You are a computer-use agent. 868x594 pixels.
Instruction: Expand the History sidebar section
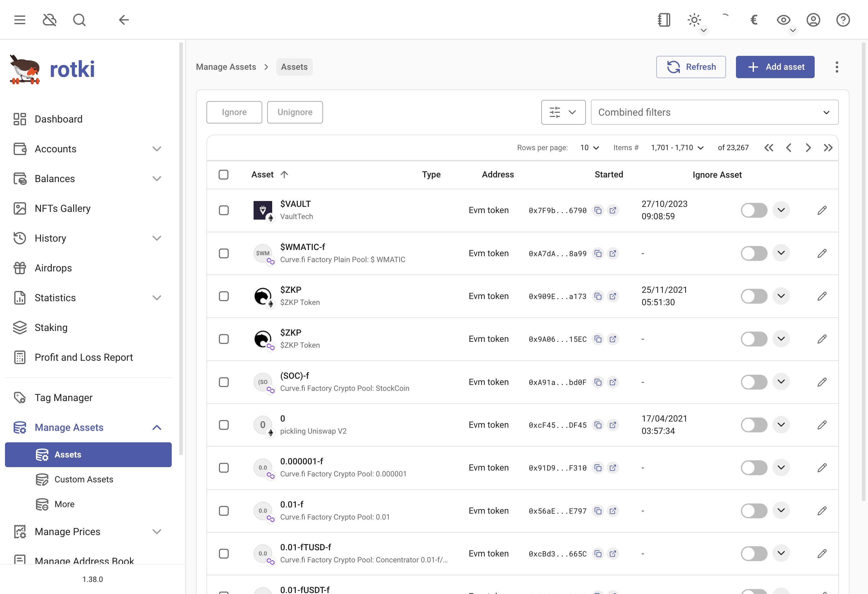(x=157, y=238)
